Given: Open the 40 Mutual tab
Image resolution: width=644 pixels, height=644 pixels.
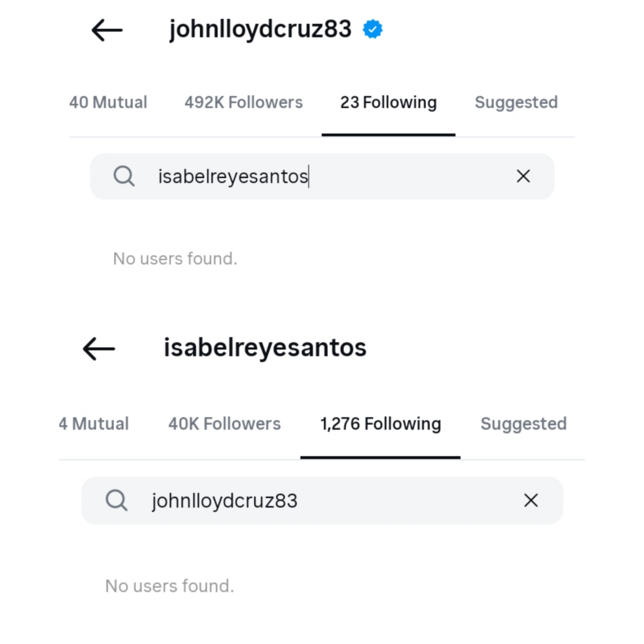Looking at the screenshot, I should [x=108, y=103].
